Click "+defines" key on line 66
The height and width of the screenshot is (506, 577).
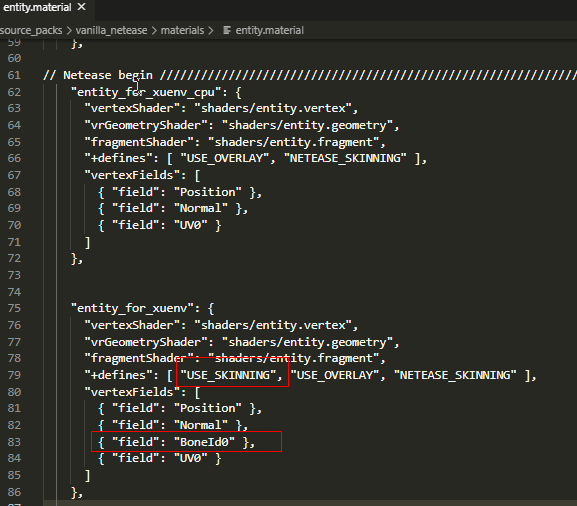[118, 158]
